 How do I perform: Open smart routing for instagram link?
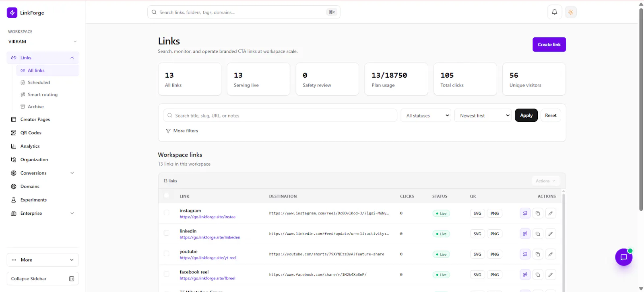(x=525, y=213)
